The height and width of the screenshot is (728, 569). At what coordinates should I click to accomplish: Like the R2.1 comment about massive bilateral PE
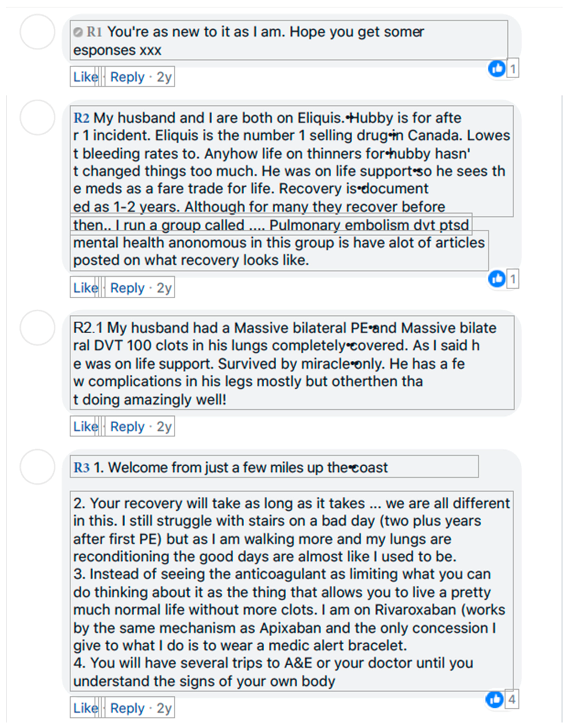point(85,426)
